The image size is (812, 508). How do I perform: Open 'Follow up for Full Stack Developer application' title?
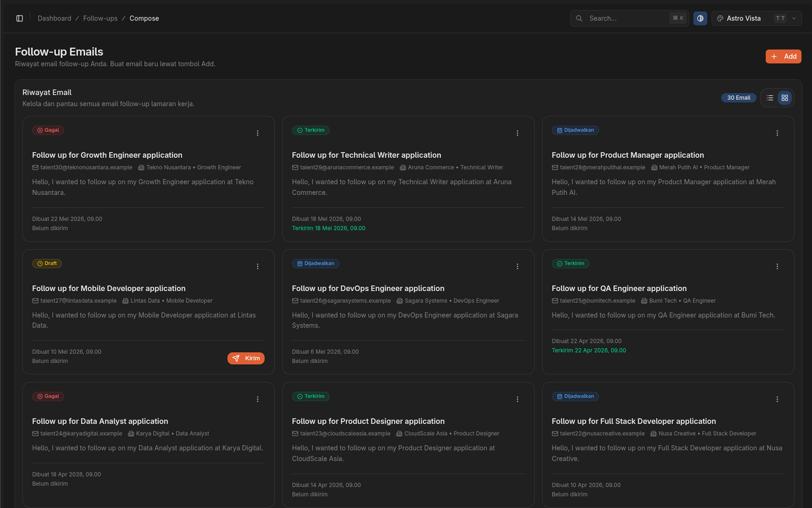click(634, 421)
